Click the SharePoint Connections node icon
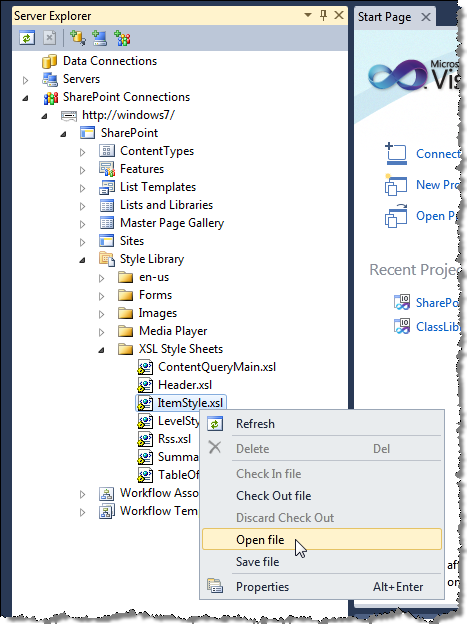 tap(51, 98)
